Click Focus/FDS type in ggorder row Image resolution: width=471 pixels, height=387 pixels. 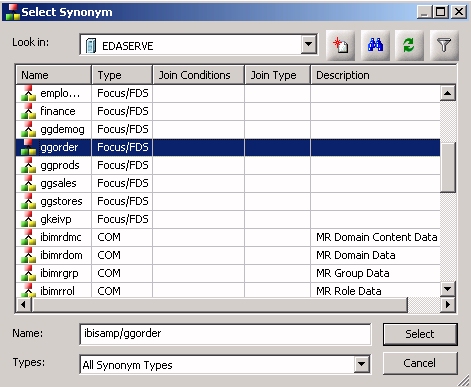[123, 147]
